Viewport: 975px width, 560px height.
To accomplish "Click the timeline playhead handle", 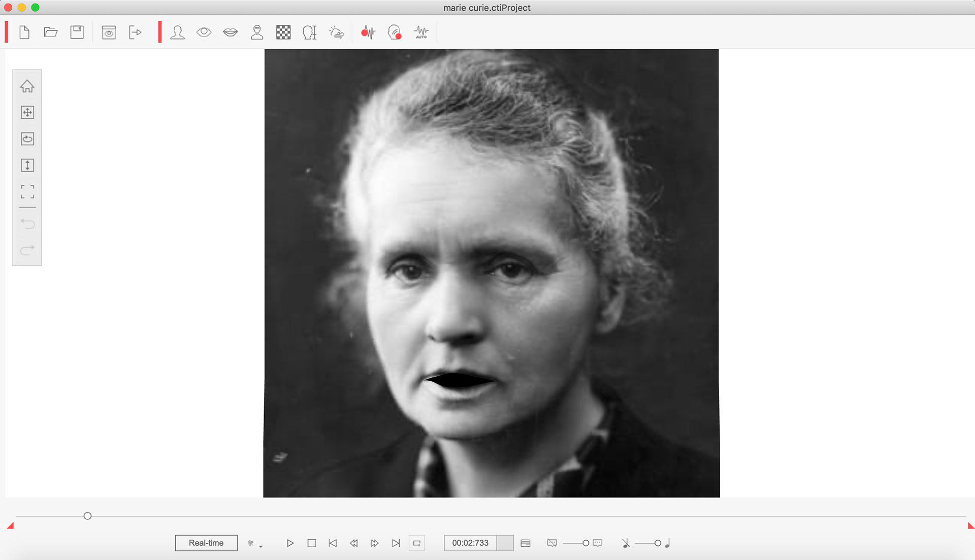I will tap(87, 516).
